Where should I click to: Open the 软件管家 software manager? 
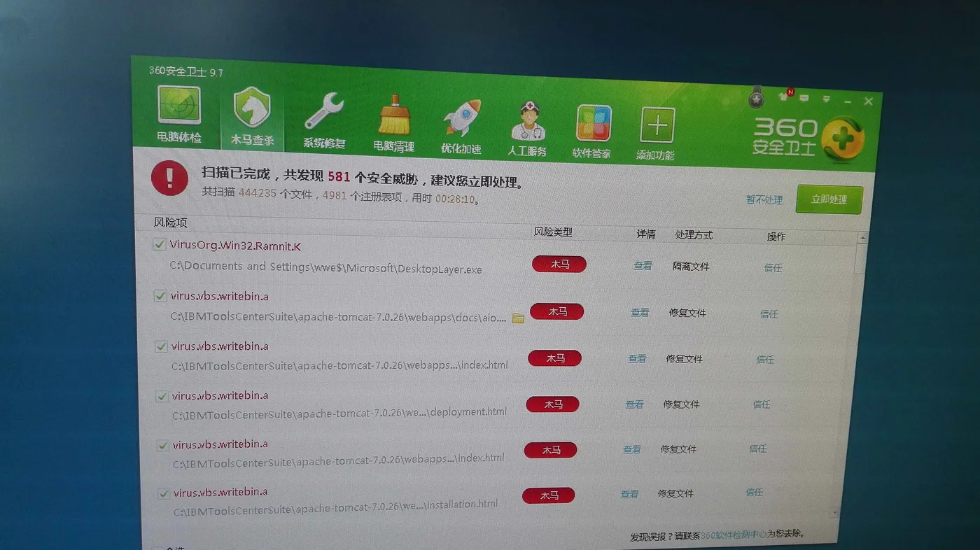(x=592, y=132)
